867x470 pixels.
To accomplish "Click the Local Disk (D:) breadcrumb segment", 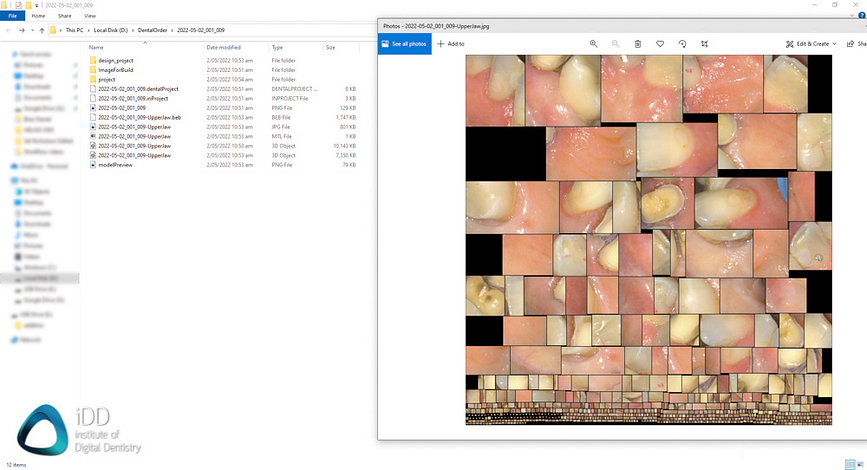I will (x=112, y=30).
